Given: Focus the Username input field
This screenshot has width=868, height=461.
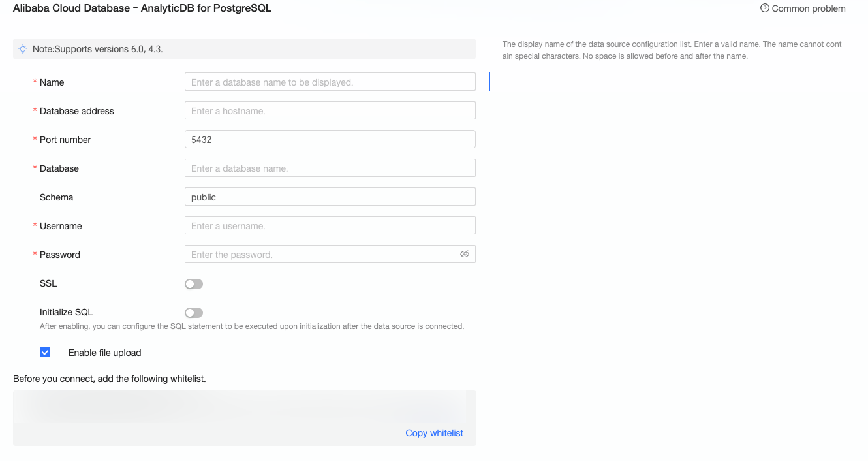Looking at the screenshot, I should [x=330, y=226].
